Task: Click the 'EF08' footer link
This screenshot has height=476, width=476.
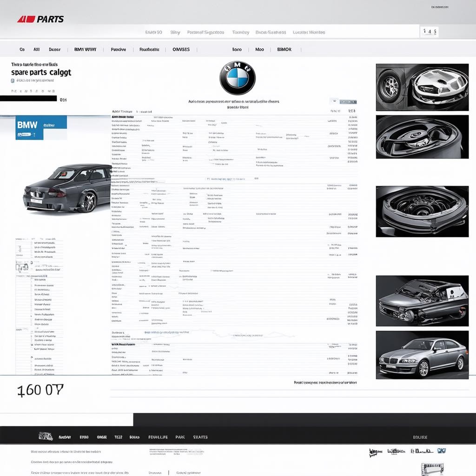Action: [84, 437]
